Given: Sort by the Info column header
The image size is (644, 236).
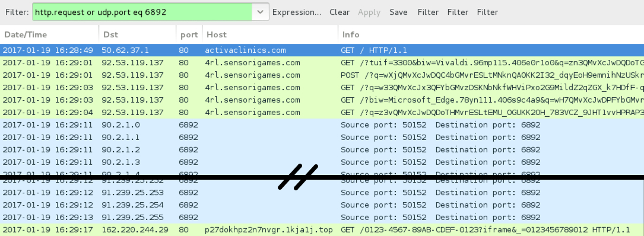Looking at the screenshot, I should [x=491, y=34].
